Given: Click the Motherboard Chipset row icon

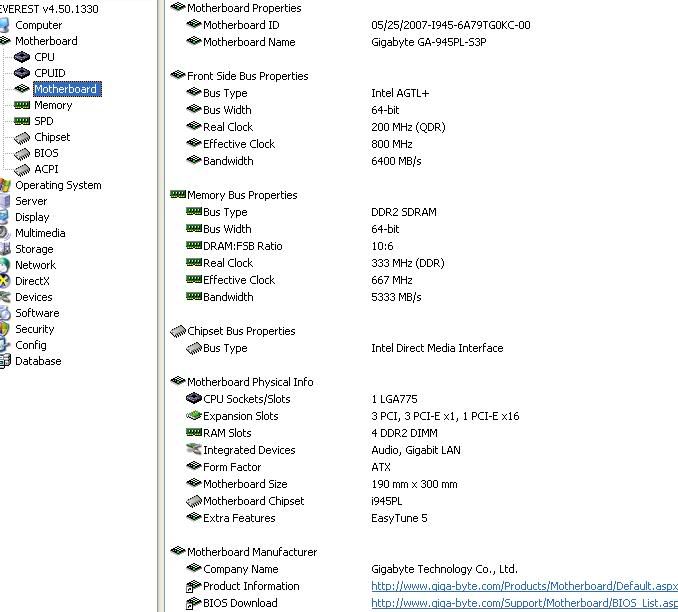Looking at the screenshot, I should point(194,501).
